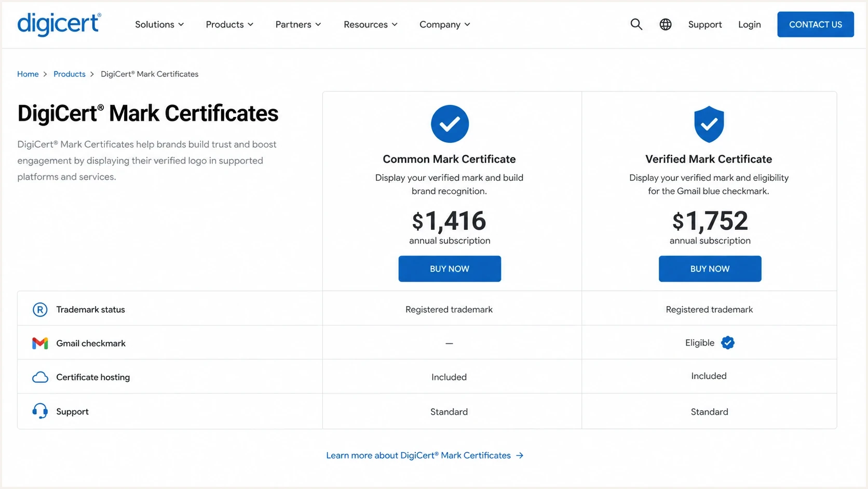Buy the Verified Mark Certificate now
The image size is (868, 489).
[x=710, y=269]
